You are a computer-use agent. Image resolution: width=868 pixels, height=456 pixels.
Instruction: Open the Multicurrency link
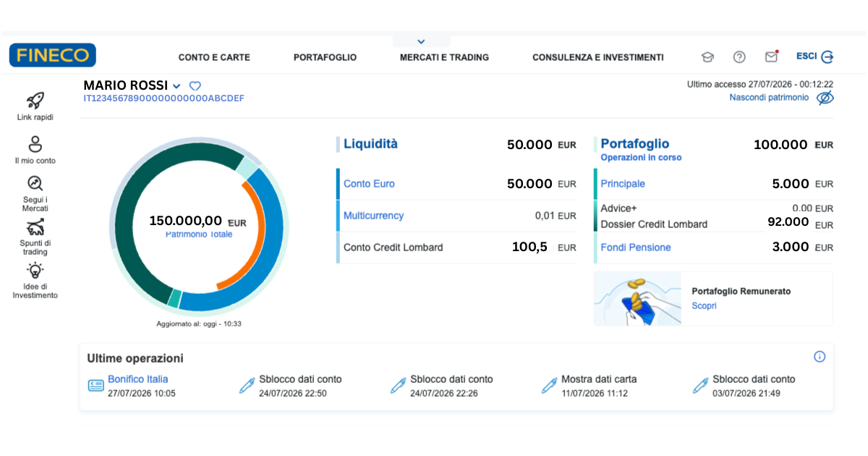tap(373, 216)
